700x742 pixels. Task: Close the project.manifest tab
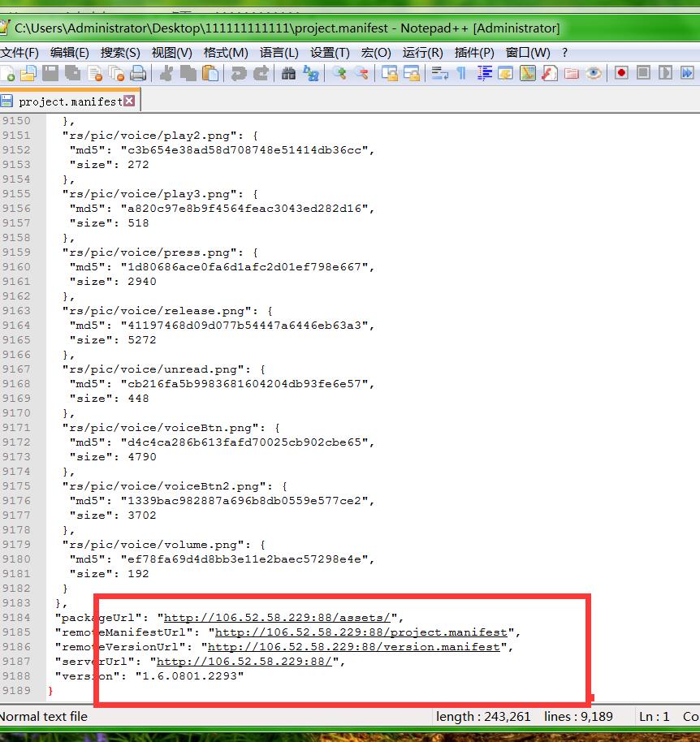pyautogui.click(x=129, y=101)
